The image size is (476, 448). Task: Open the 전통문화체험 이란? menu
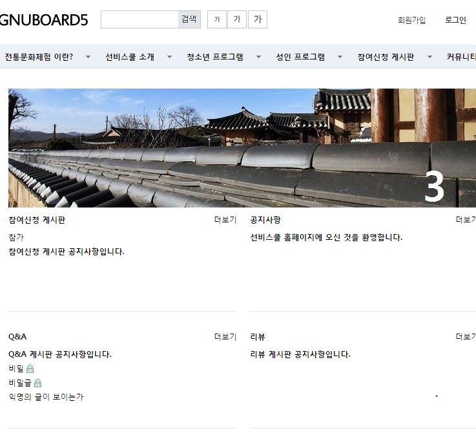coord(39,57)
